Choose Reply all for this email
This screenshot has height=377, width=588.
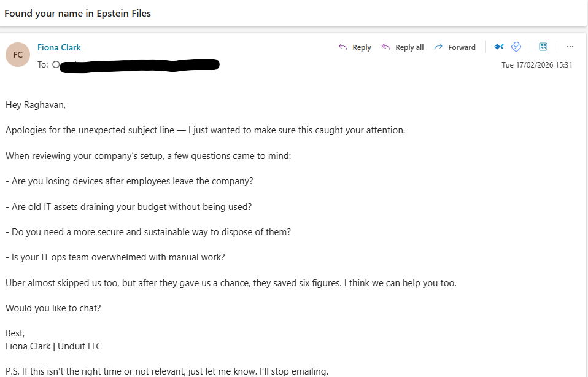[x=403, y=47]
